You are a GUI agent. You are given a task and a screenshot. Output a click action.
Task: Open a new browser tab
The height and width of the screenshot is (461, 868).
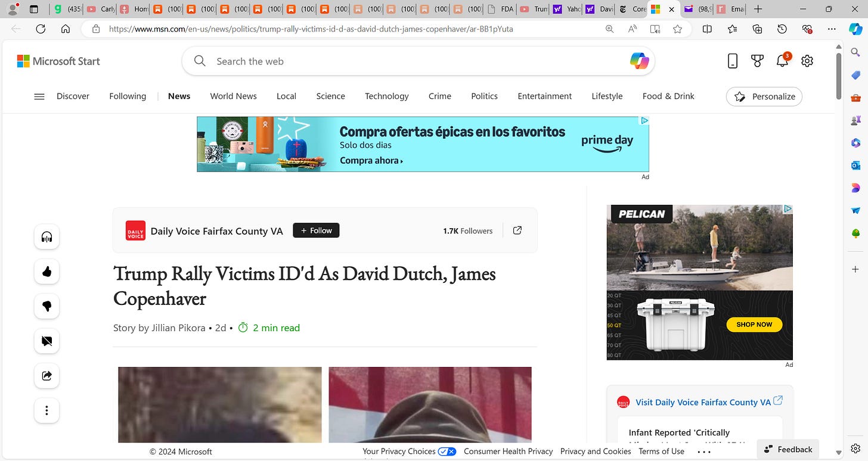(x=758, y=9)
